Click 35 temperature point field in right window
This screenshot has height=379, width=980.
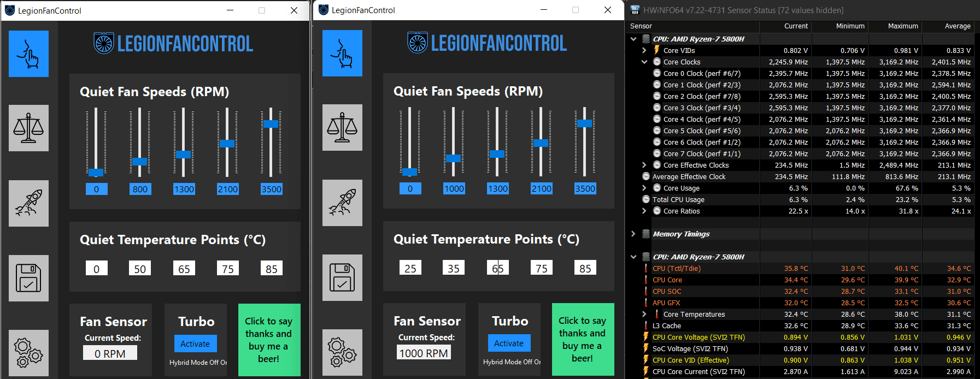tap(454, 268)
